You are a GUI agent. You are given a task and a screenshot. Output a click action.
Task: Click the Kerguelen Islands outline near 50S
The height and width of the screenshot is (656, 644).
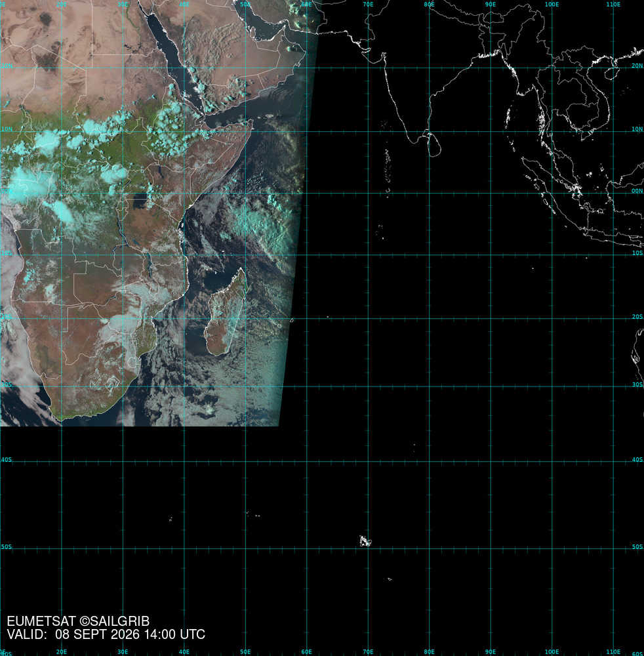(365, 541)
